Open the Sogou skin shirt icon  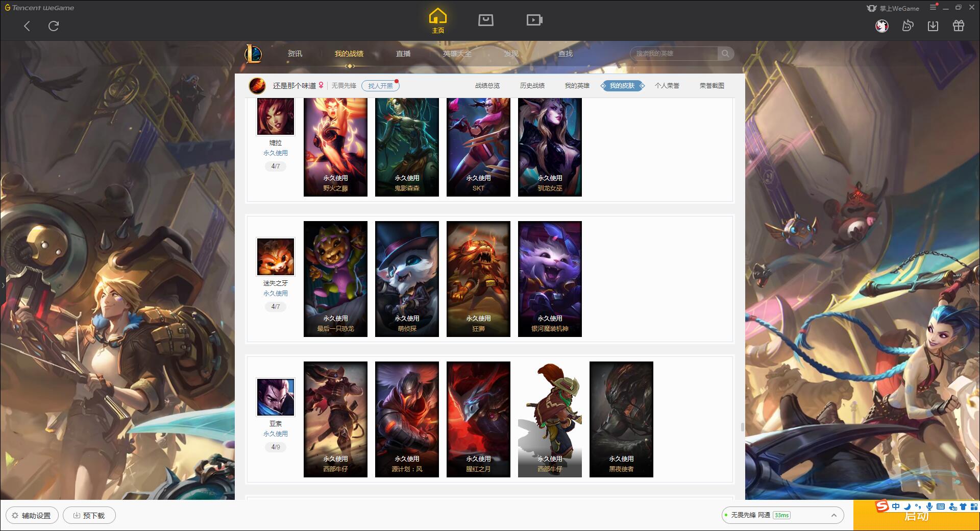point(963,506)
